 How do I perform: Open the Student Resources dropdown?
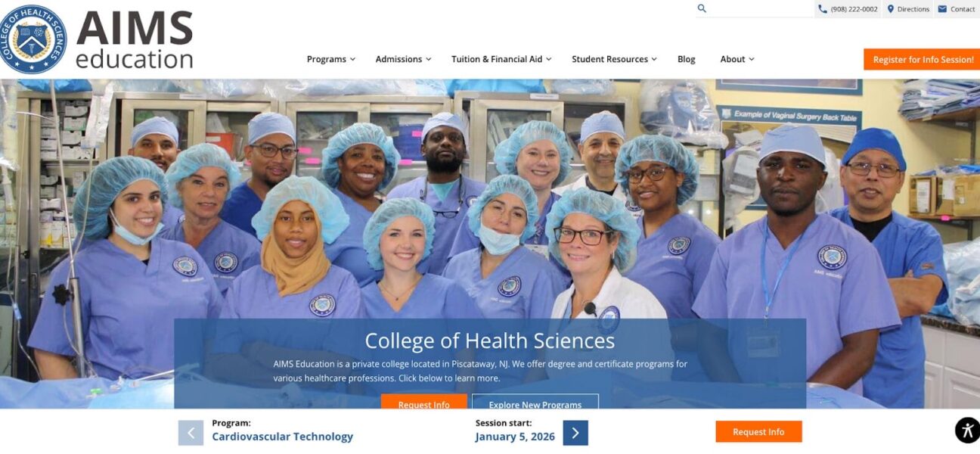point(614,59)
